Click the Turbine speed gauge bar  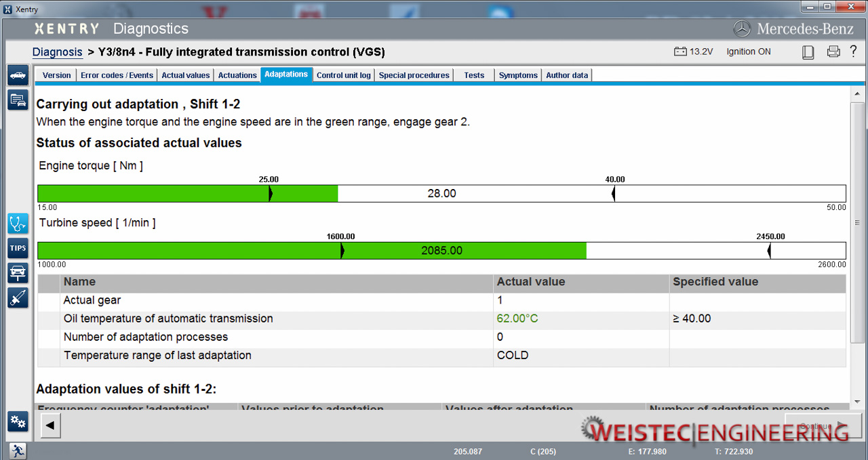pyautogui.click(x=441, y=251)
